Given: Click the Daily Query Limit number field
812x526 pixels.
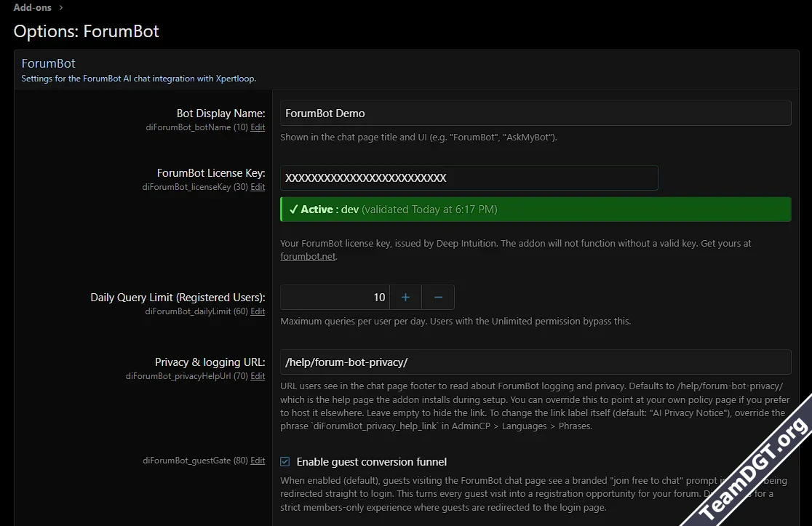Looking at the screenshot, I should point(335,297).
